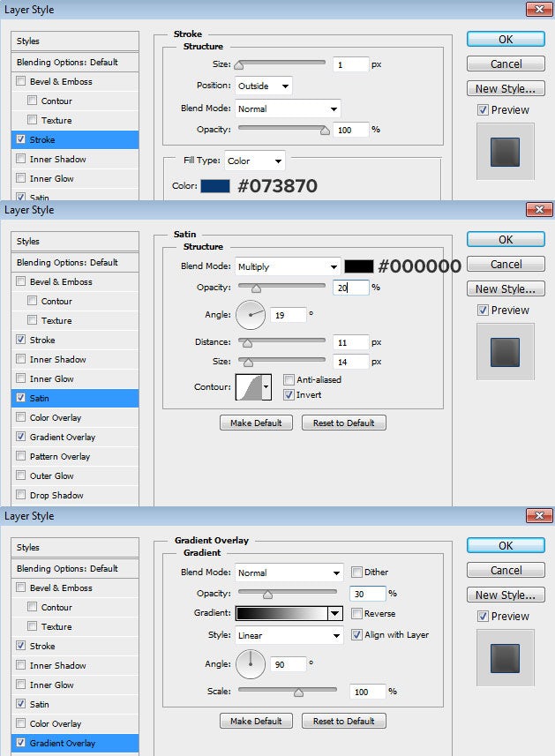This screenshot has height=756, width=555.
Task: Open Stroke Position dropdown
Action: 263,86
